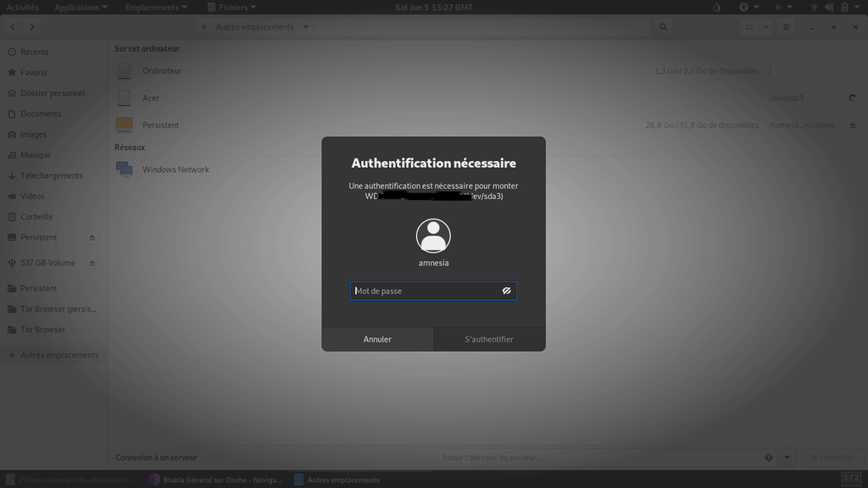The image size is (868, 488).
Task: Open the search icon in Files toolbar
Action: pos(662,27)
